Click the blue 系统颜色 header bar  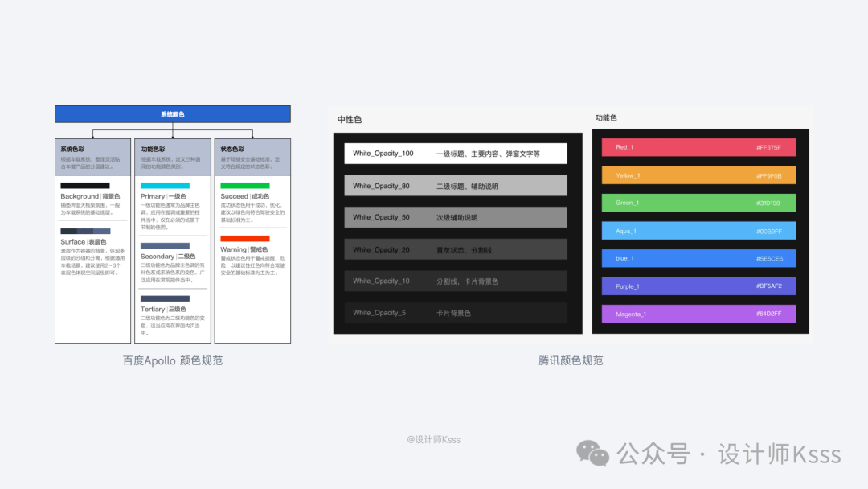tap(172, 114)
